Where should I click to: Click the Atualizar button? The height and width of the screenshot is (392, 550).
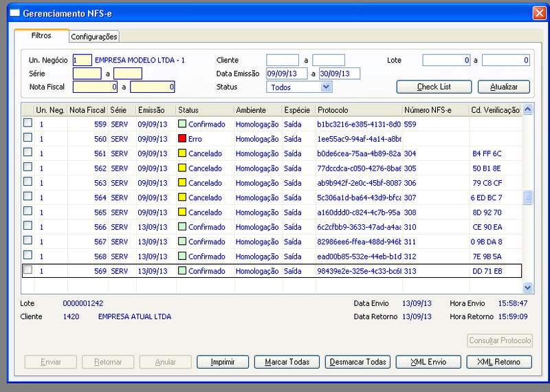504,87
